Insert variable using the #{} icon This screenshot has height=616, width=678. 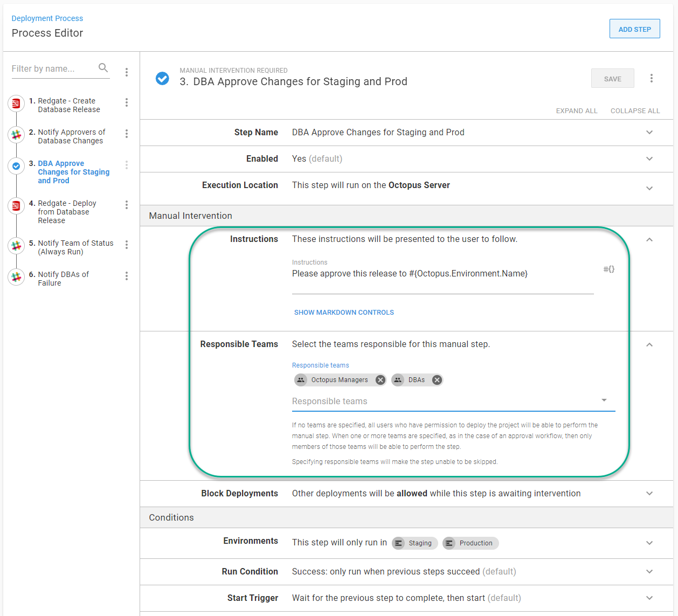608,269
